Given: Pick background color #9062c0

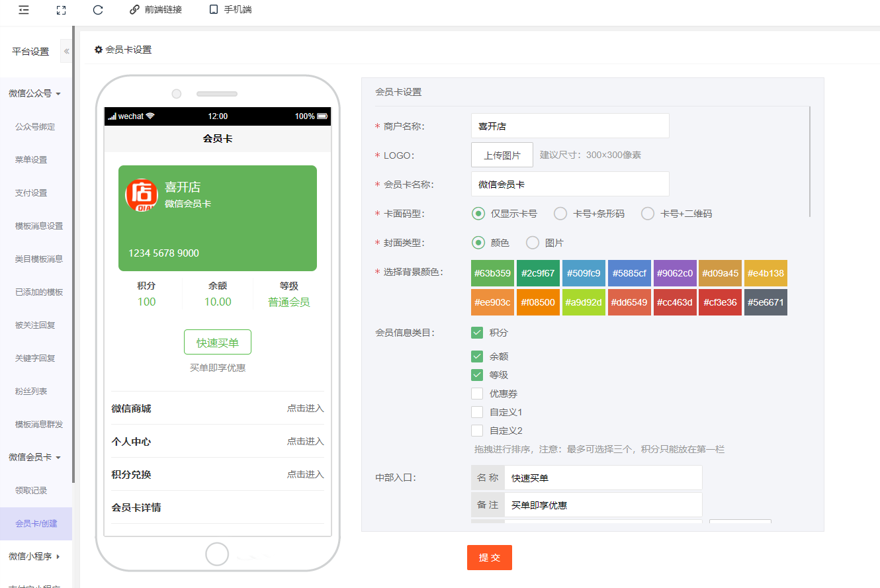Looking at the screenshot, I should [675, 273].
